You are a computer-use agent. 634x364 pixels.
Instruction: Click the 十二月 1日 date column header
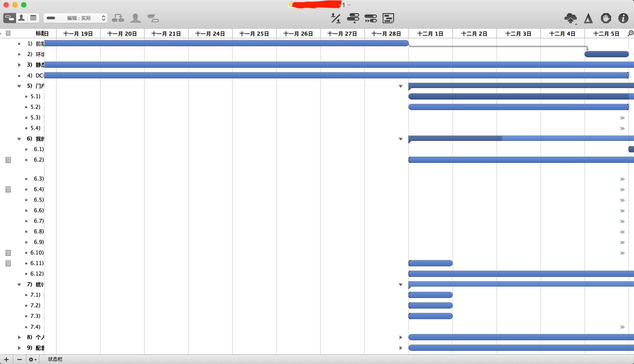430,34
